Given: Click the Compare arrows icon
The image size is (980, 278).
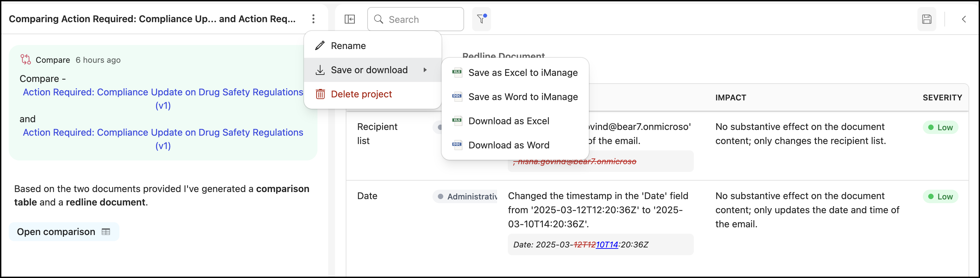Looking at the screenshot, I should click(x=26, y=60).
